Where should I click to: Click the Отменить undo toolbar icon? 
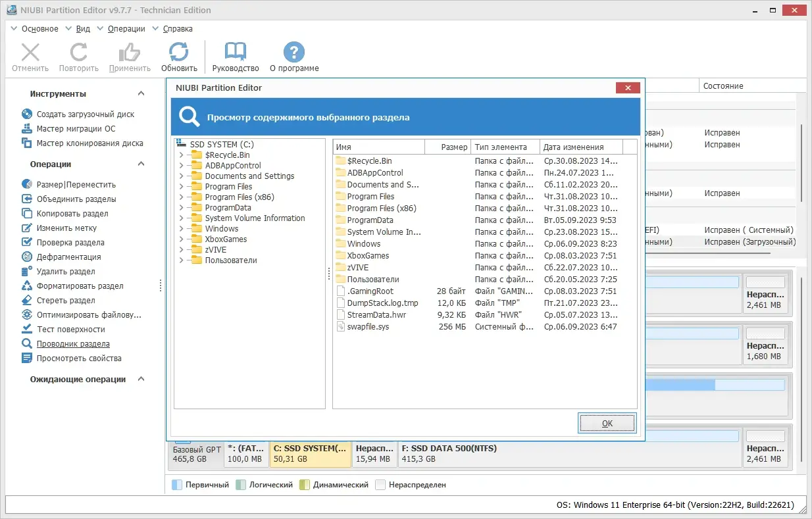click(30, 52)
